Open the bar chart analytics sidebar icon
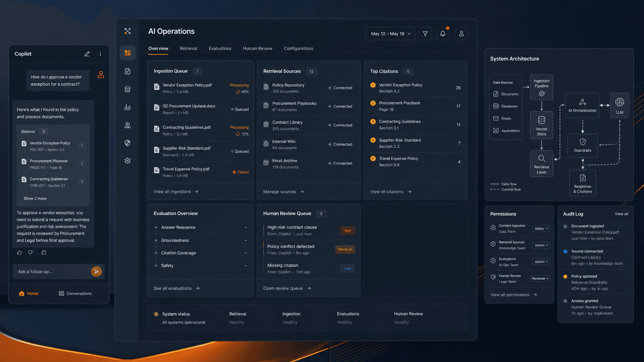Screen dimensions: 644x362 click(x=127, y=107)
